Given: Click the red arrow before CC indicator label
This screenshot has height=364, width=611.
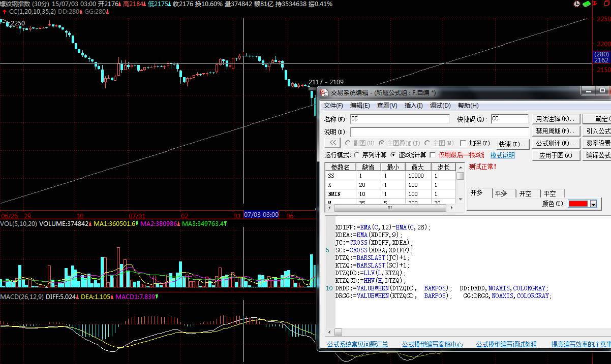Looking at the screenshot, I should (5, 11).
